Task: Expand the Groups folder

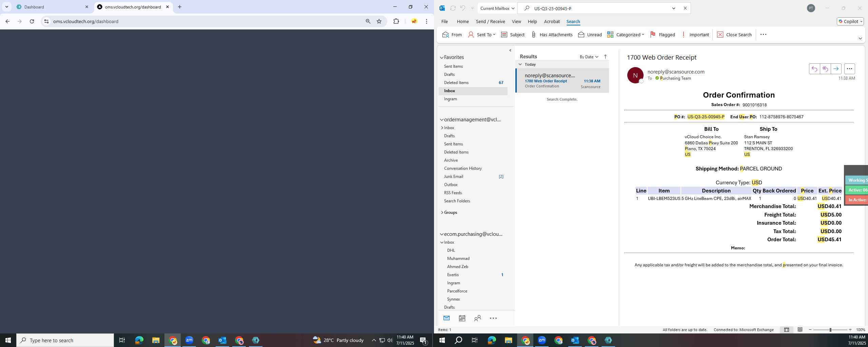Action: coord(442,212)
